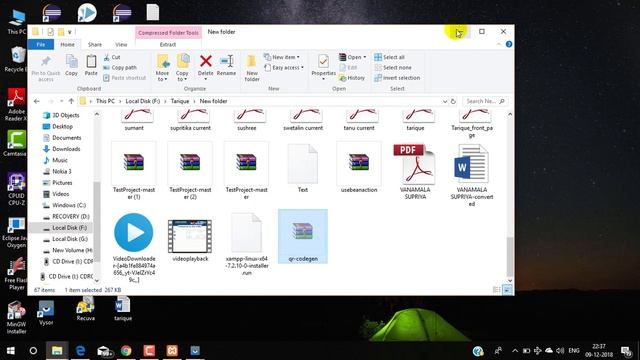Open the New item dropdown
The width and height of the screenshot is (640, 360).
(282, 57)
